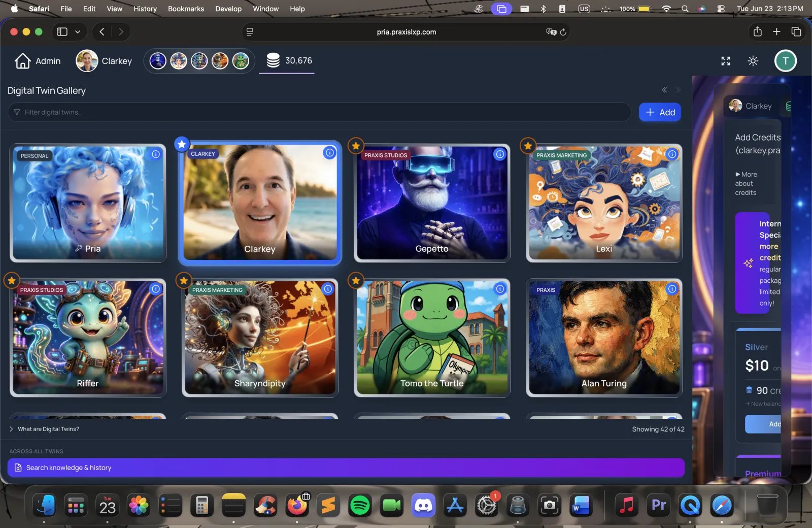Open Clarkey tab in the credits panel
Viewport: 812px width, 528px height.
tap(751, 106)
